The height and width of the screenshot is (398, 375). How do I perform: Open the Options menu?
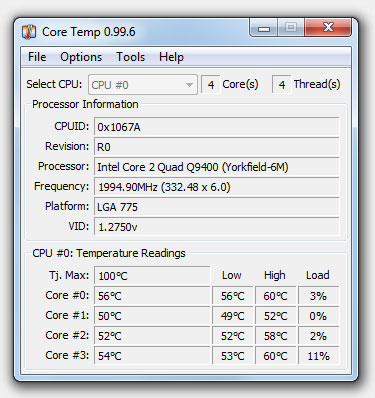click(x=81, y=57)
